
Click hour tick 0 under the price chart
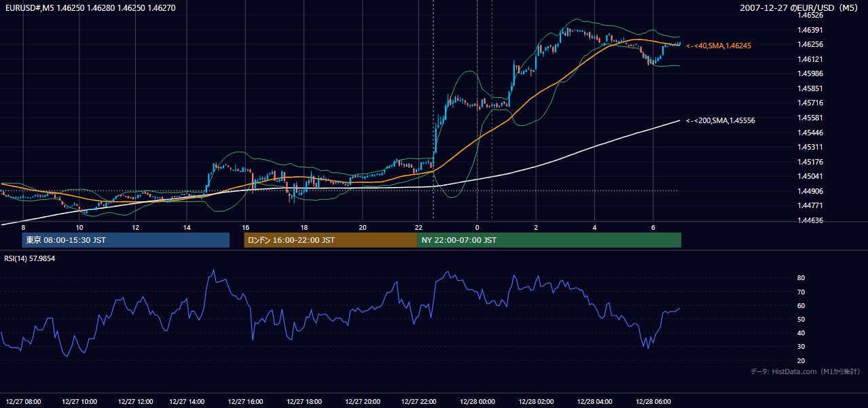477,227
